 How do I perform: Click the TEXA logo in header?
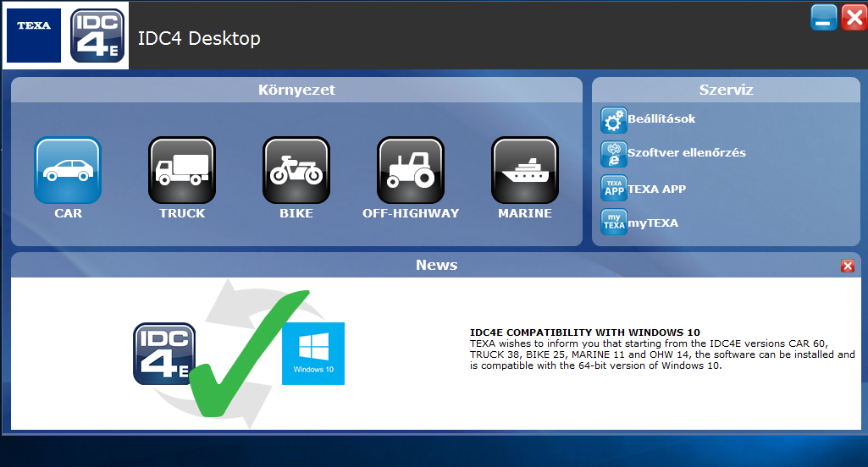click(34, 36)
